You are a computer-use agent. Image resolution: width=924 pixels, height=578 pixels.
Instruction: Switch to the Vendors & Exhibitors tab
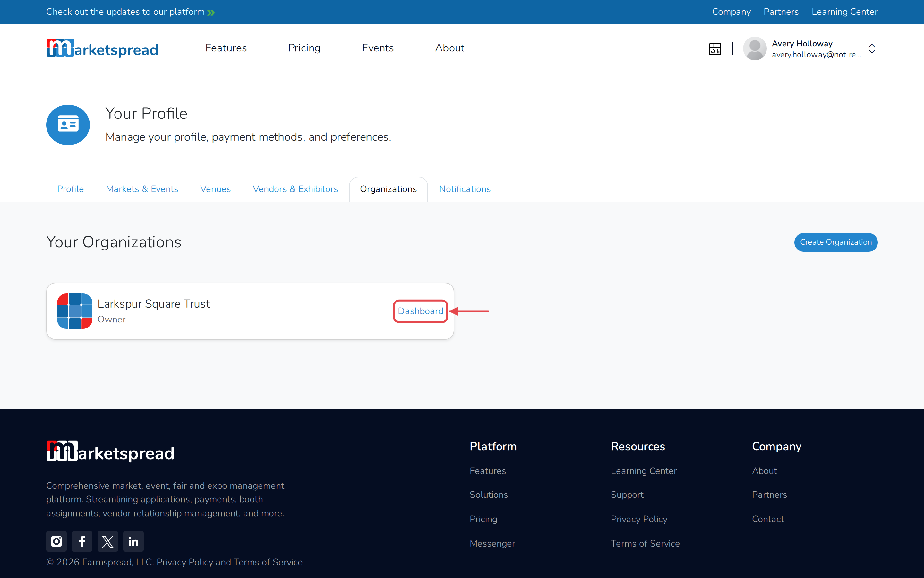click(x=295, y=189)
